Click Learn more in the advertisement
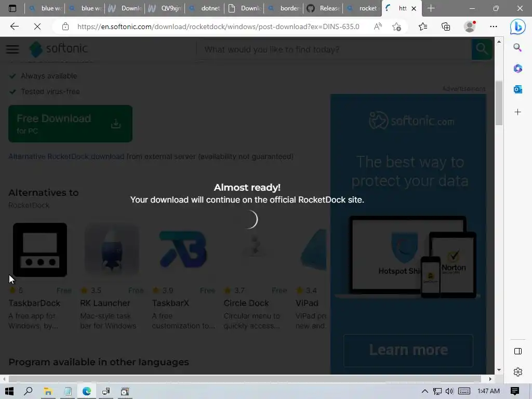The image size is (532, 399). [408, 350]
